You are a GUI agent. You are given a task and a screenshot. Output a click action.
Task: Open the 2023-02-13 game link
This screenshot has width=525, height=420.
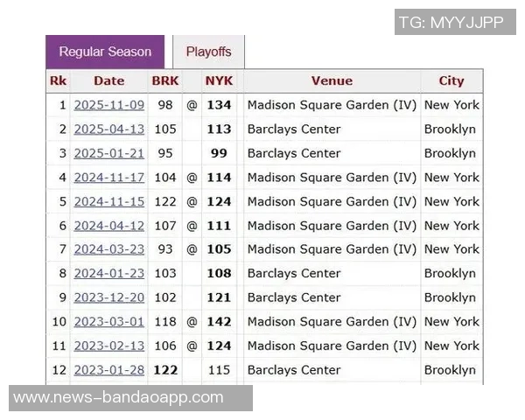coord(108,346)
